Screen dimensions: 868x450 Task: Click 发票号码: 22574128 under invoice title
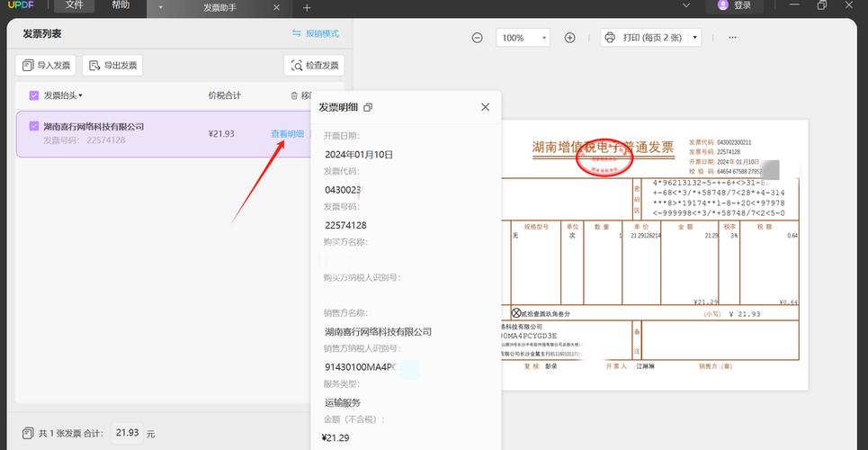click(x=85, y=140)
